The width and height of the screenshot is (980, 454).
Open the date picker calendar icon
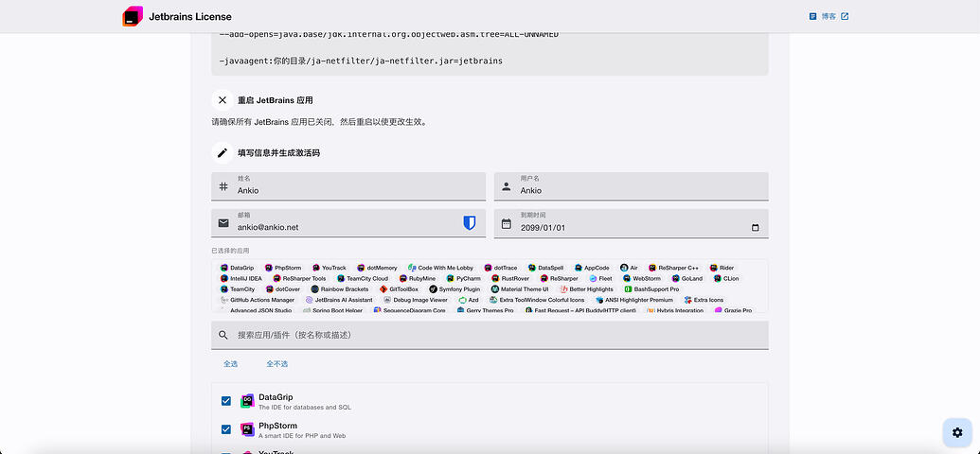pos(755,227)
